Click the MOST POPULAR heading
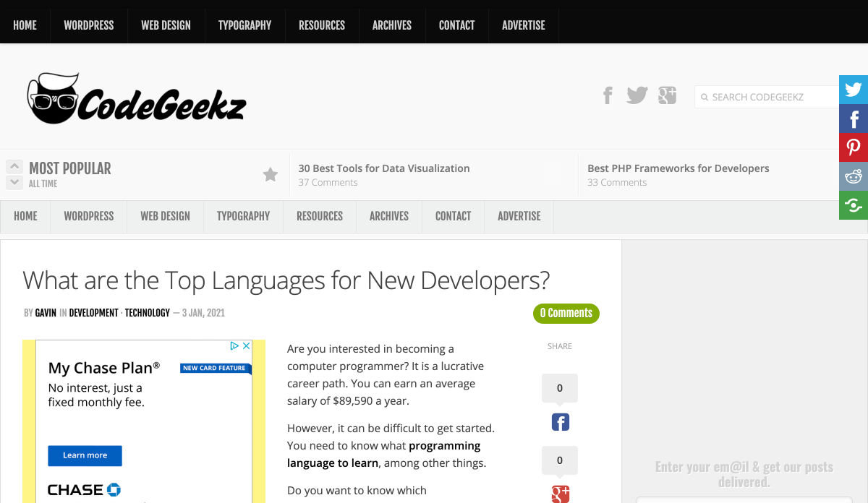Image resolution: width=868 pixels, height=503 pixels. [70, 168]
